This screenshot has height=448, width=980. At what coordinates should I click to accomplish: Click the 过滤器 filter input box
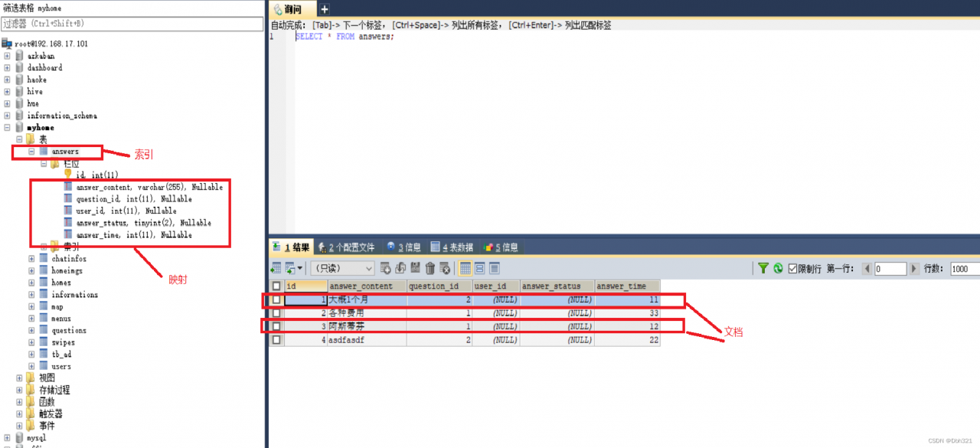coord(132,24)
